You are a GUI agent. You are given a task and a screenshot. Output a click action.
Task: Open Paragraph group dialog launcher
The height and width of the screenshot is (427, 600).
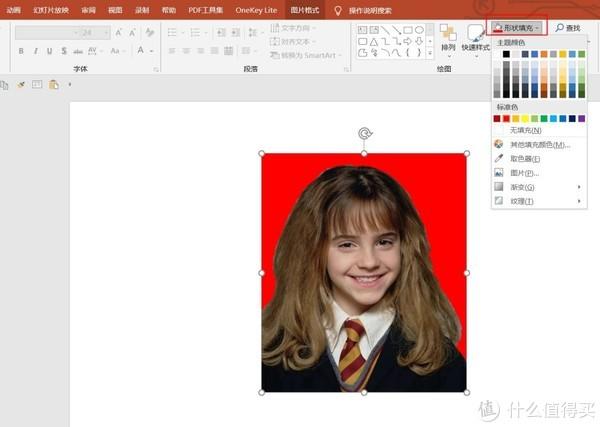tap(346, 69)
